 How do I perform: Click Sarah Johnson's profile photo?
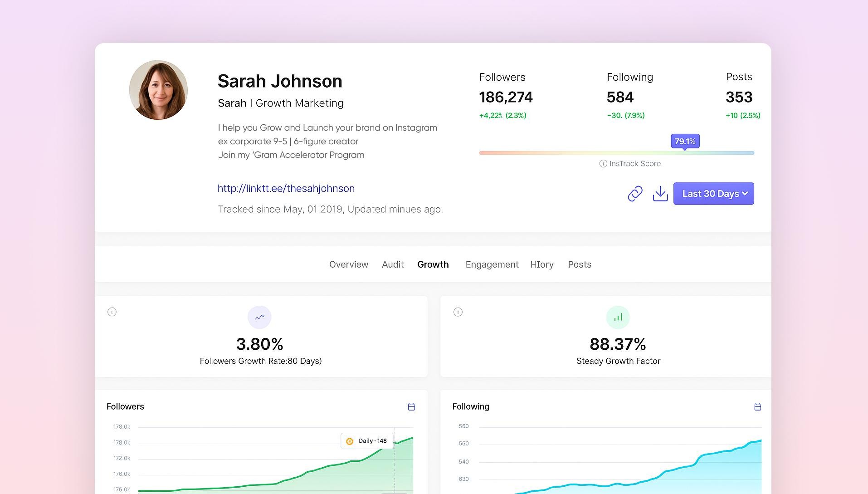158,90
